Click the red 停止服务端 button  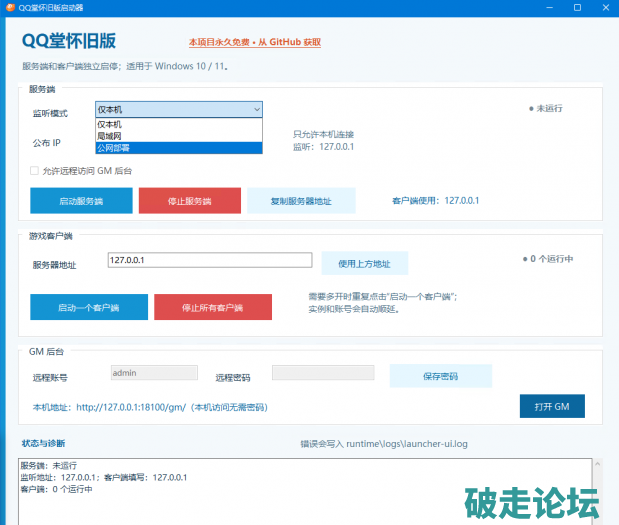pos(190,201)
